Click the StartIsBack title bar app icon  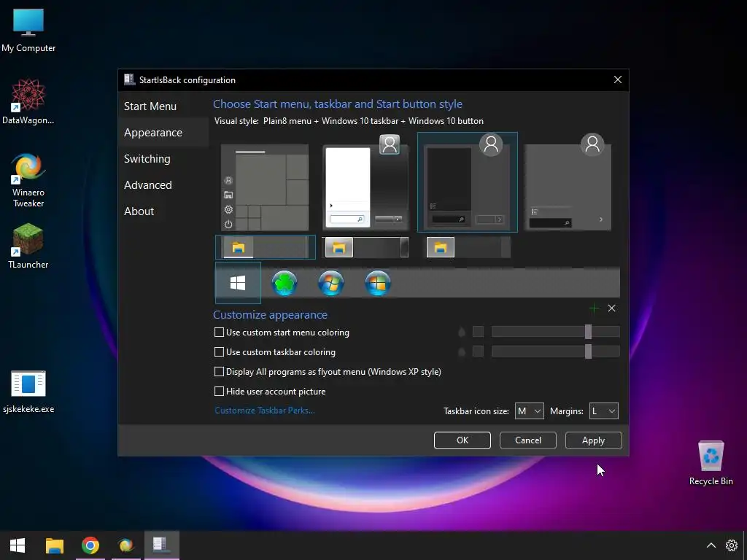point(129,79)
